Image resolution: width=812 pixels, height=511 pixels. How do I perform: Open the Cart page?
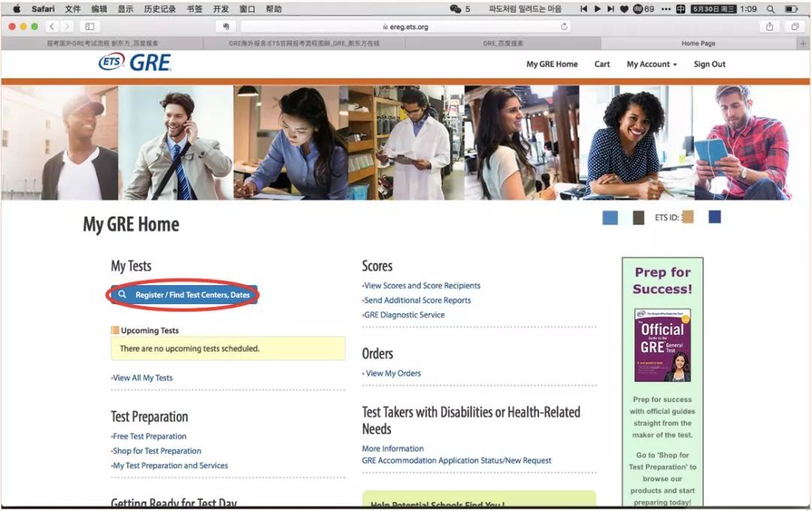pyautogui.click(x=601, y=64)
